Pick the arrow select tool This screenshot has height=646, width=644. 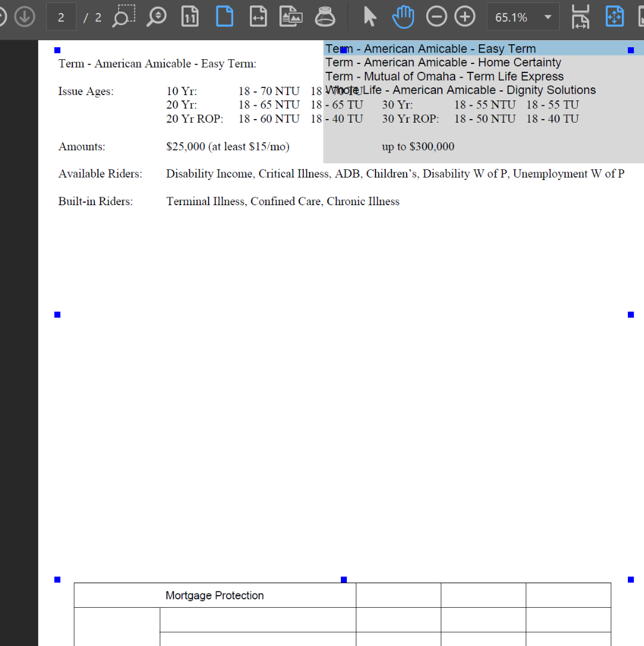click(370, 17)
